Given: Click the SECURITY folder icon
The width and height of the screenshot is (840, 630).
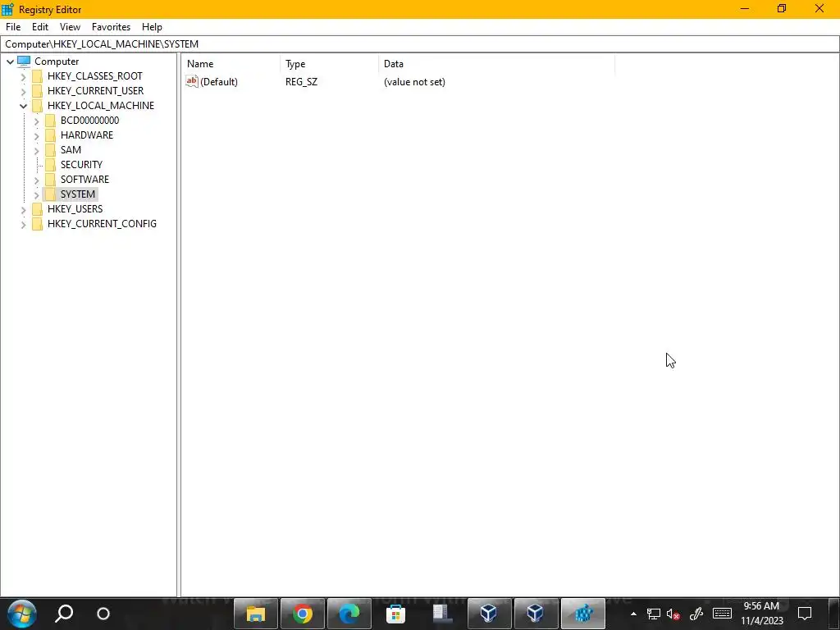Looking at the screenshot, I should click(50, 164).
